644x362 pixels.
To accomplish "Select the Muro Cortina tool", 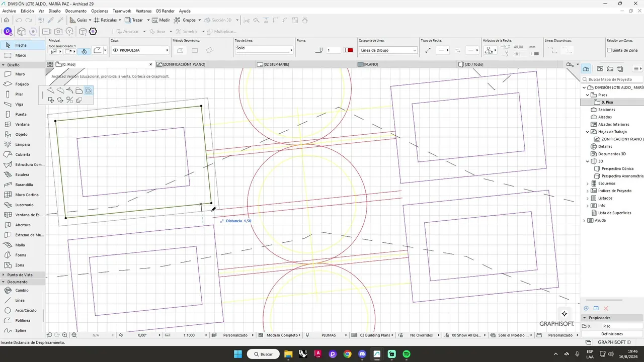I will tap(23, 195).
